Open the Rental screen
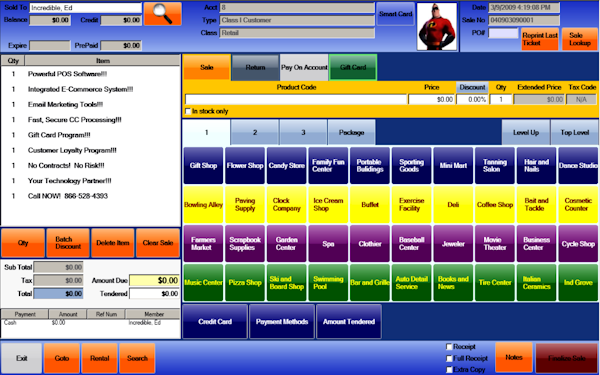 99,359
